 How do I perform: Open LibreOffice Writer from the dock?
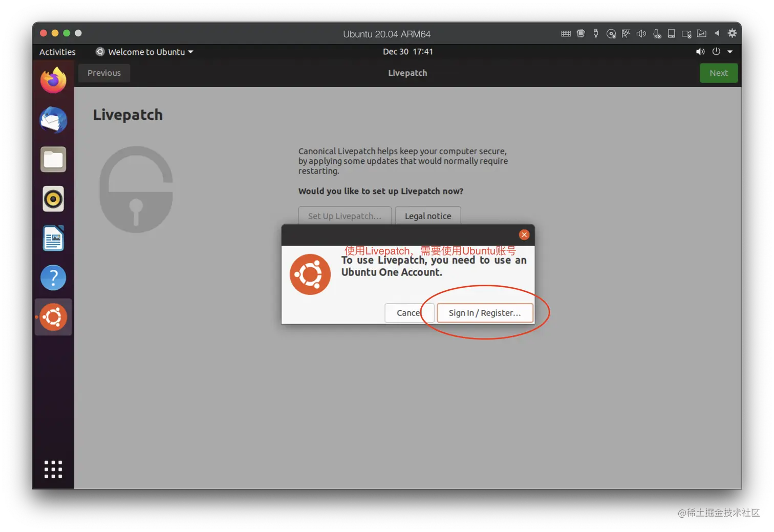53,238
